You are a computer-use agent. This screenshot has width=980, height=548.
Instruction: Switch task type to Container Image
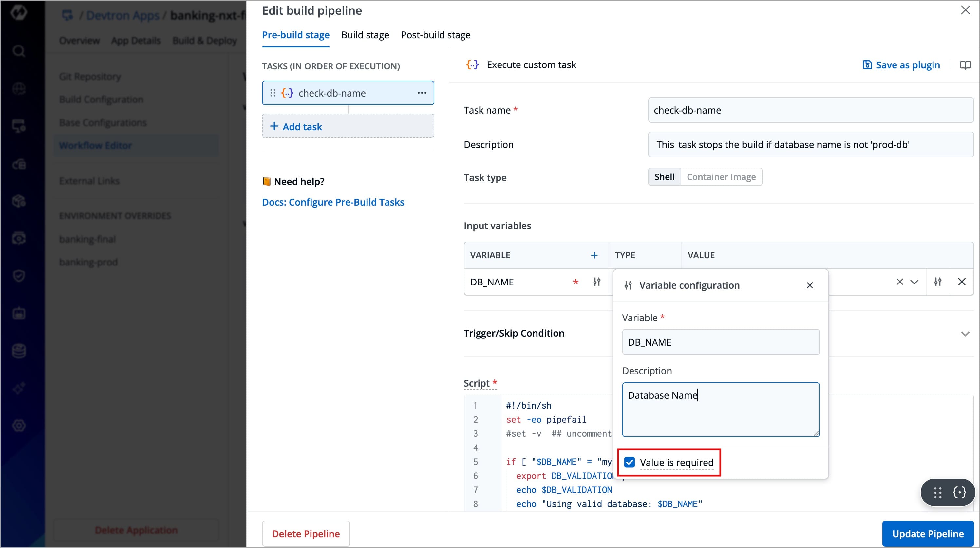pyautogui.click(x=721, y=177)
